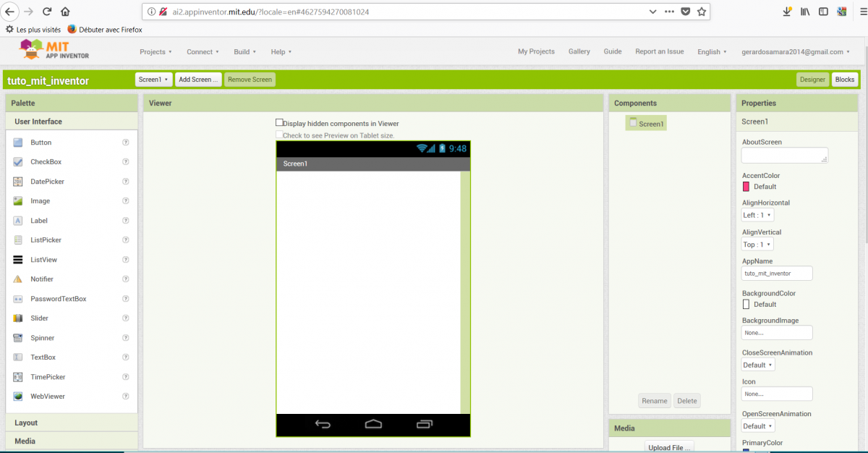Select the Label component icon

18,221
